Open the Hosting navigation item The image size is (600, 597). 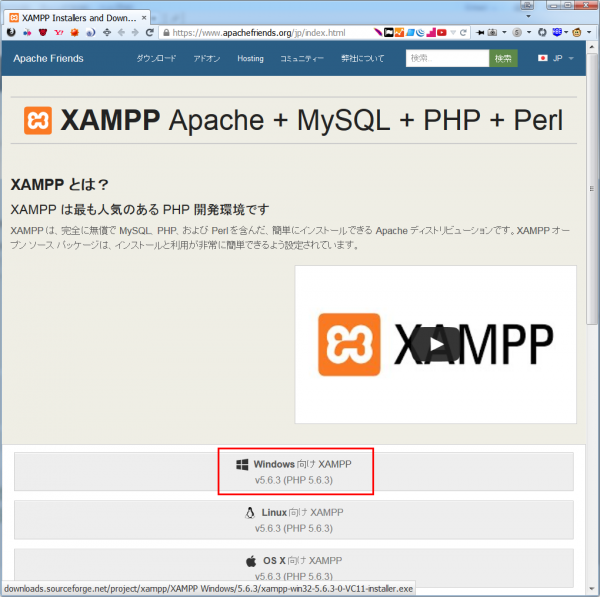(x=250, y=58)
